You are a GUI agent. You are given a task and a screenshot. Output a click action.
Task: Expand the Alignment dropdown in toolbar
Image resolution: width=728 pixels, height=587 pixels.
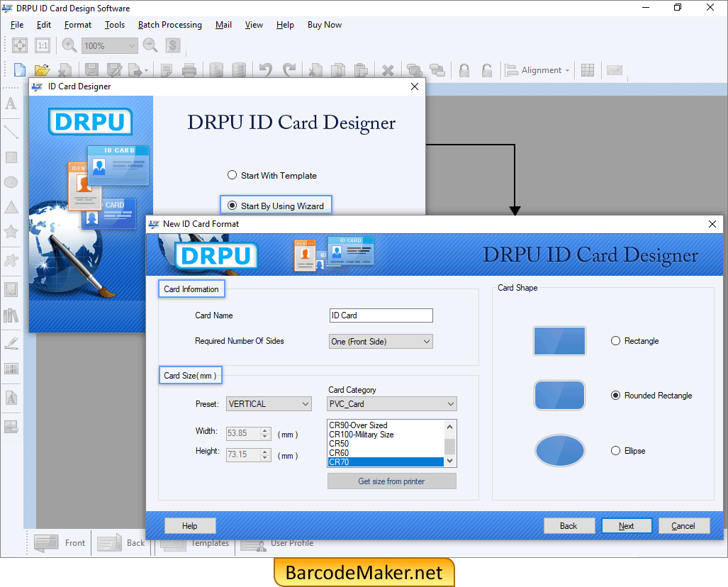[537, 70]
